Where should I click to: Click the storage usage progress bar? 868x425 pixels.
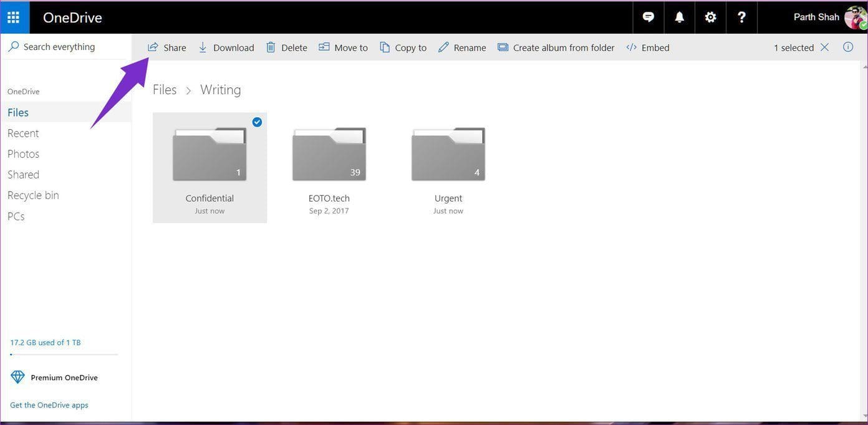64,354
